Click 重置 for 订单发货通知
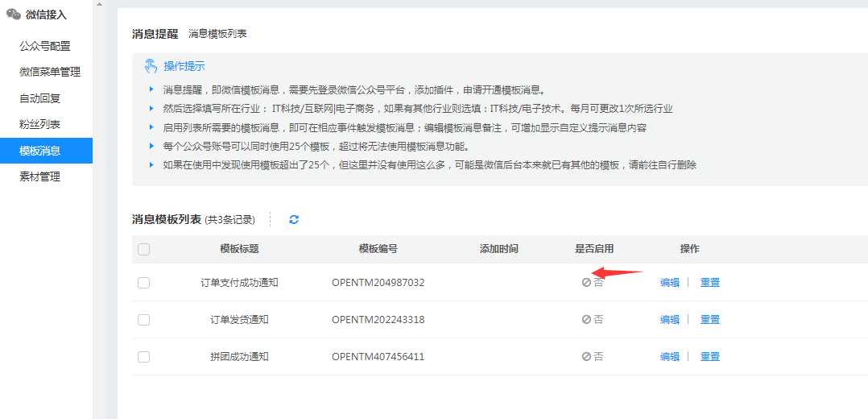The image size is (868, 419). point(710,320)
